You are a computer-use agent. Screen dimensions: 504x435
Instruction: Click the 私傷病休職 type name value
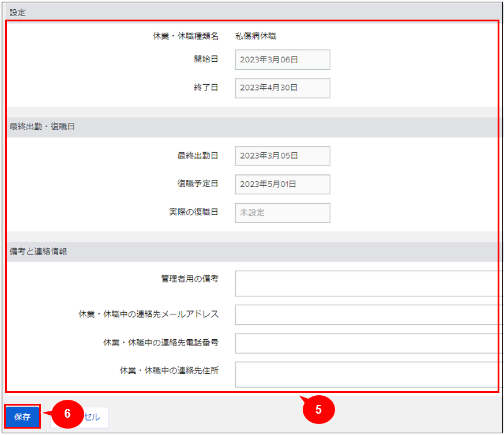(x=255, y=36)
